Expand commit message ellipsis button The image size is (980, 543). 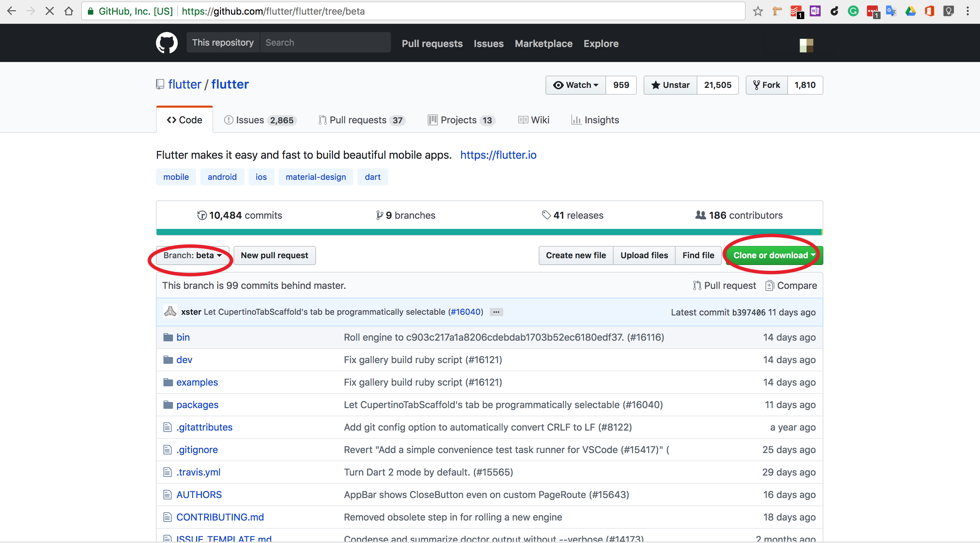496,312
